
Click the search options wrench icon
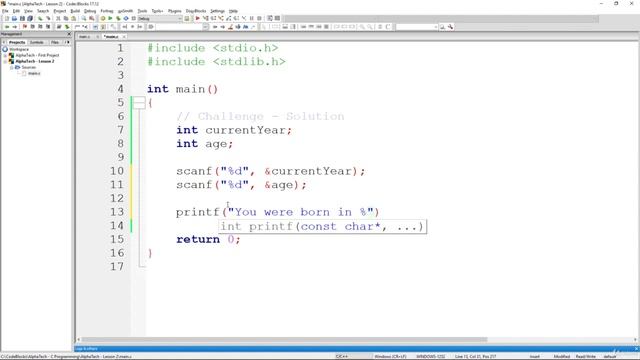451,27
